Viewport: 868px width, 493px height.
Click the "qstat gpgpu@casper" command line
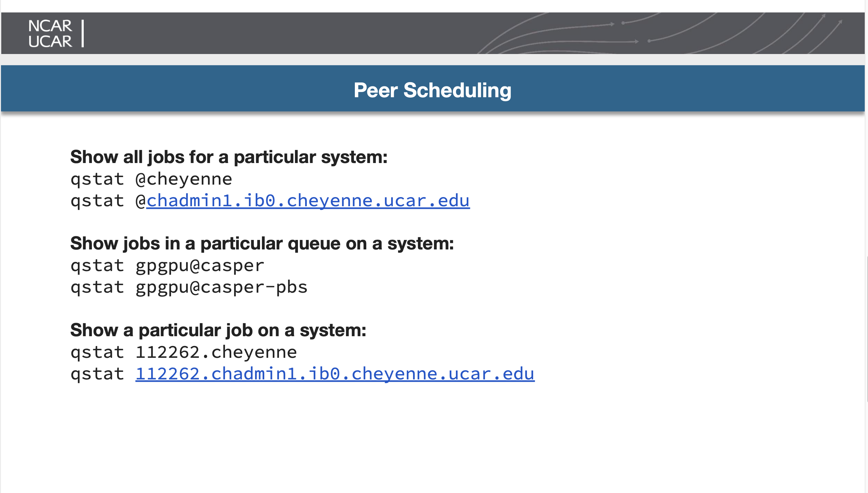coord(167,265)
